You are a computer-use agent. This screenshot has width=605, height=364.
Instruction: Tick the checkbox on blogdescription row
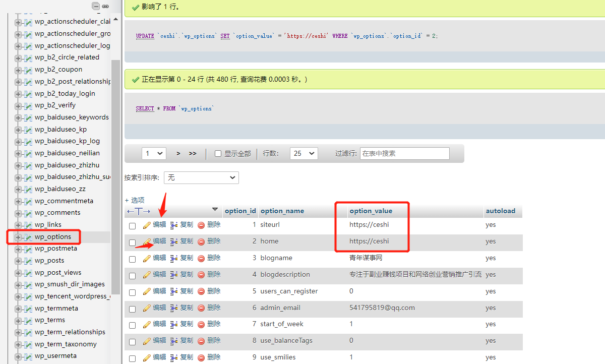coord(133,276)
